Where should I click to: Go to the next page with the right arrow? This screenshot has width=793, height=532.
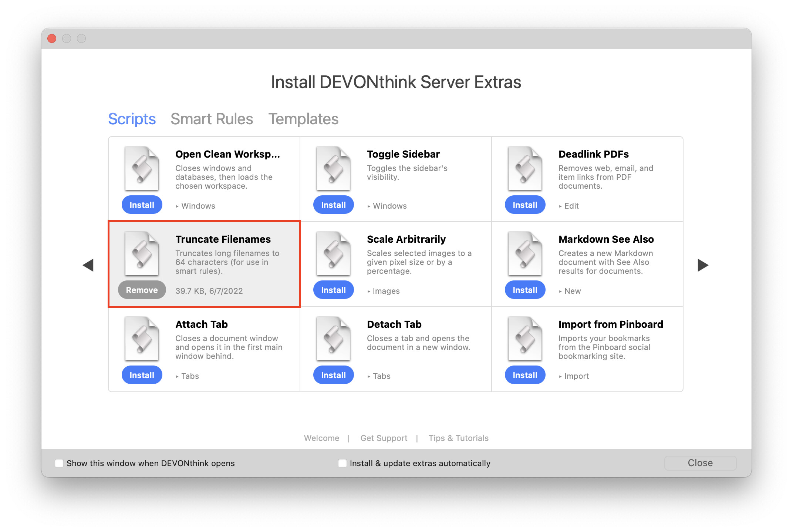(703, 265)
